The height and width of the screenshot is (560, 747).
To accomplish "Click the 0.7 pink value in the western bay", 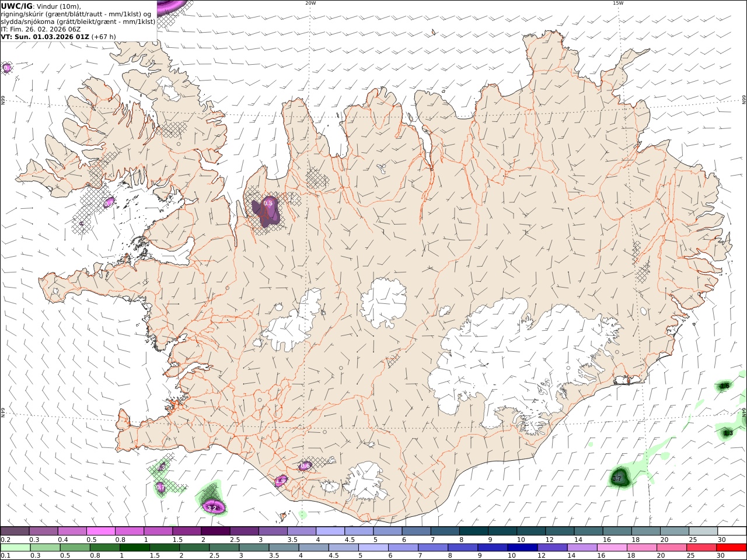I will pyautogui.click(x=109, y=203).
